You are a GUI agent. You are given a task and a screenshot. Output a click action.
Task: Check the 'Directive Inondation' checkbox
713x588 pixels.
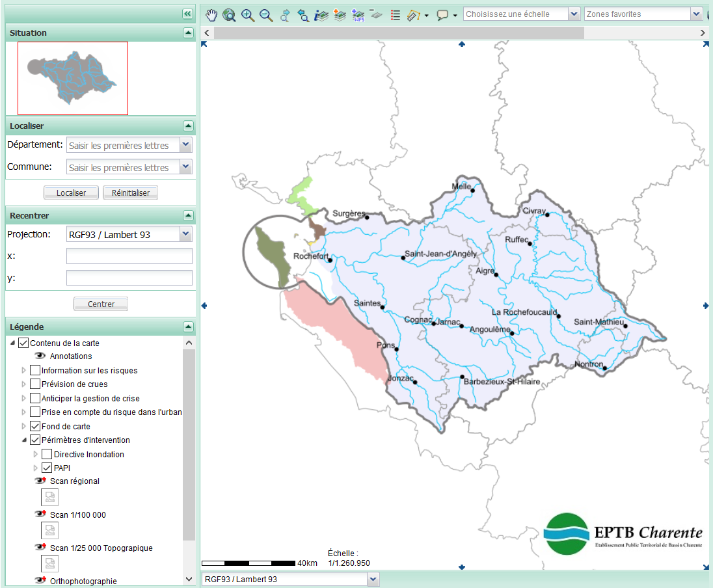pyautogui.click(x=47, y=455)
